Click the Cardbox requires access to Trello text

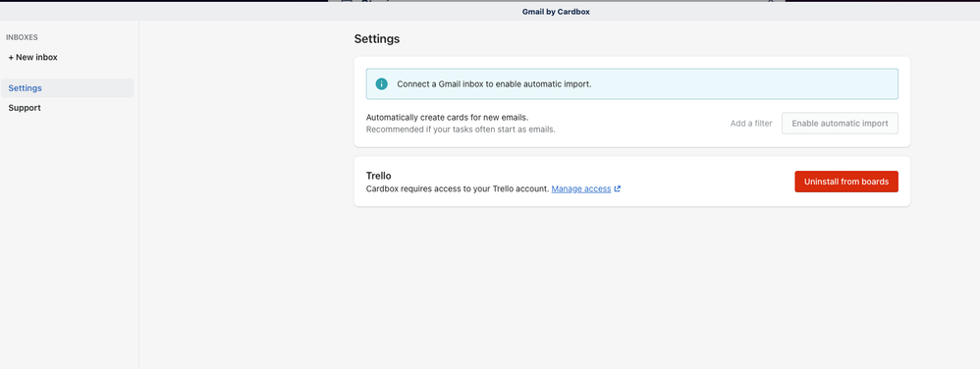click(x=458, y=189)
